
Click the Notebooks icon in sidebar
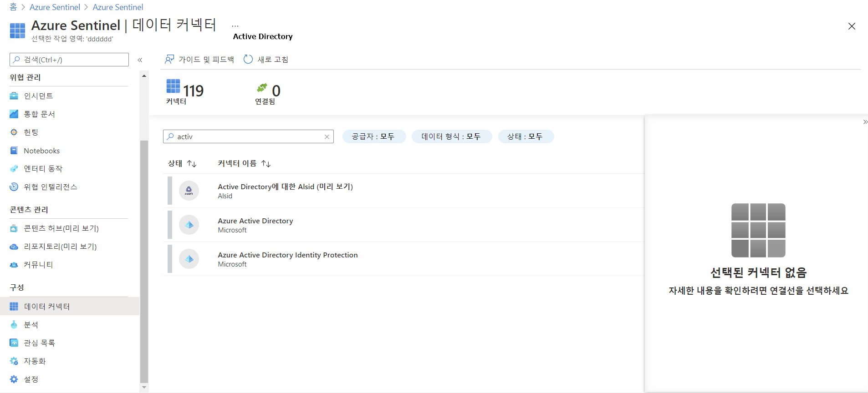[x=14, y=151]
